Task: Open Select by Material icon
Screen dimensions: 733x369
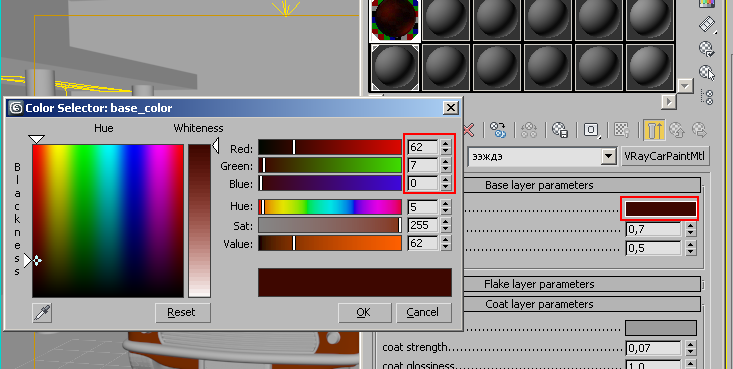Action: click(x=707, y=72)
